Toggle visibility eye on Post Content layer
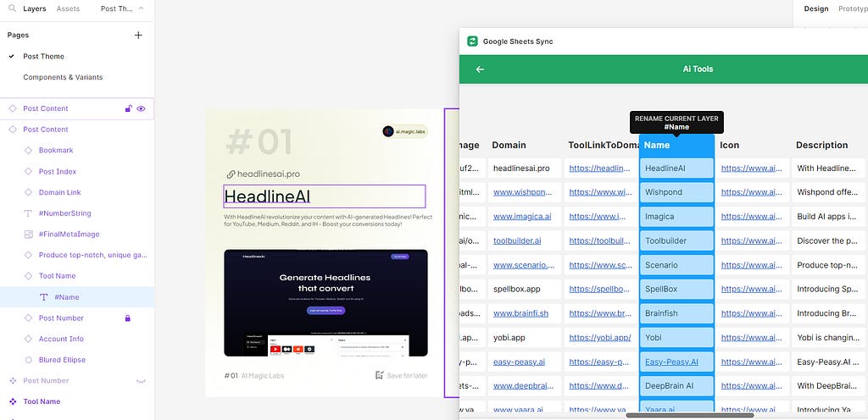The image size is (868, 420). click(x=141, y=109)
